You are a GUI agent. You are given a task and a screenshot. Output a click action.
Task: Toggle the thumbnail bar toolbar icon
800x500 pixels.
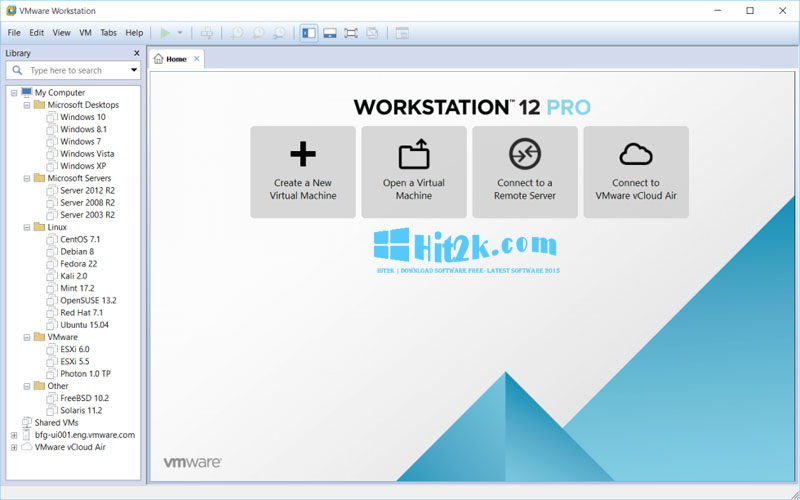click(x=330, y=33)
